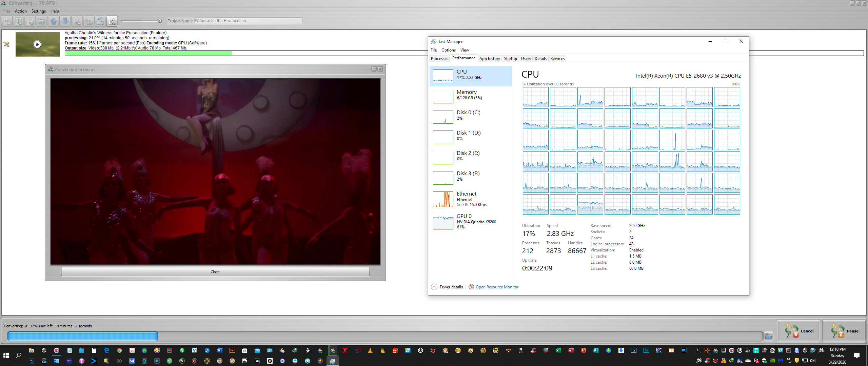Play the Witness for the Prosecution thumbnail
This screenshot has width=868, height=366.
click(x=37, y=44)
